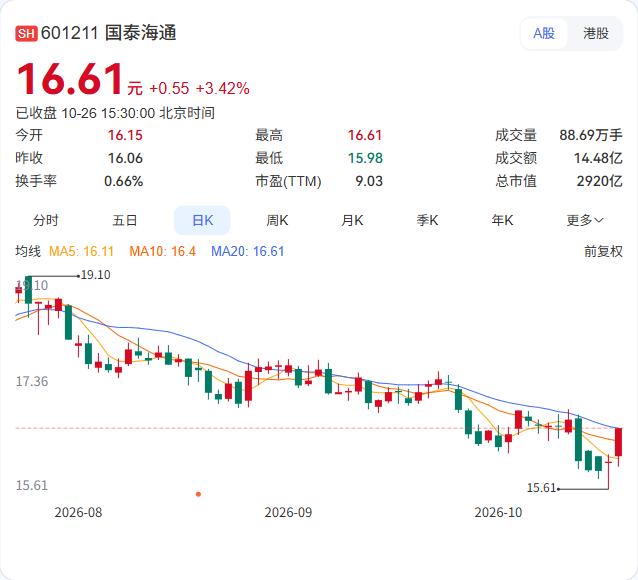Click the +3.42% percentage change
Screen dimensions: 638x580
(x=223, y=88)
